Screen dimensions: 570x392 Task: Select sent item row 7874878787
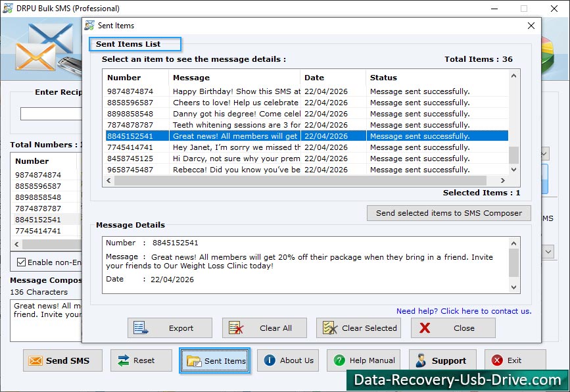(x=307, y=125)
